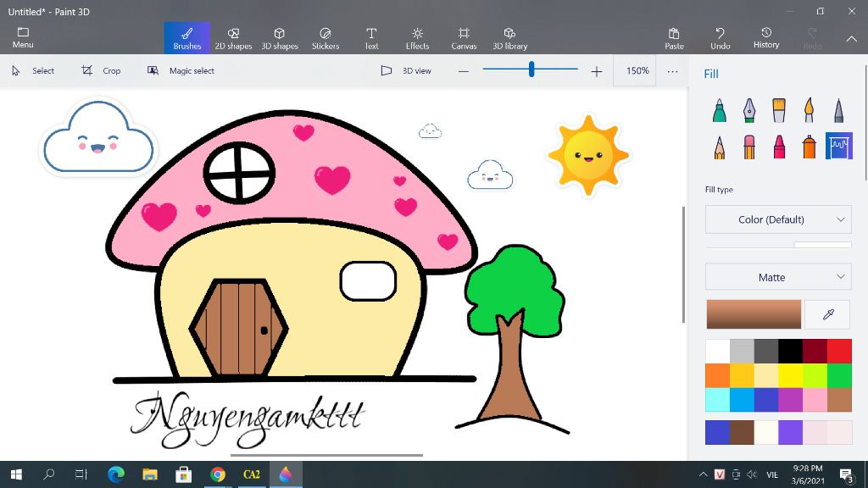
Task: Open Google Chrome from the taskbar
Action: tap(218, 474)
